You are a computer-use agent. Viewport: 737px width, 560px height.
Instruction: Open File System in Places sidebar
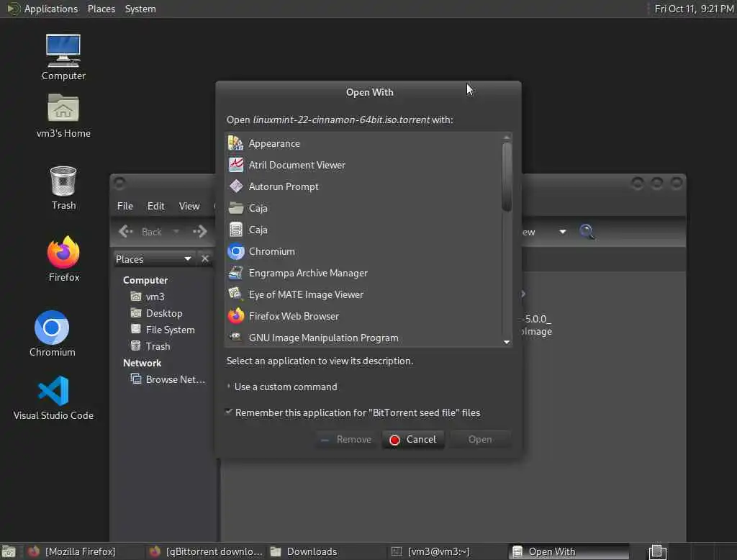click(x=162, y=330)
